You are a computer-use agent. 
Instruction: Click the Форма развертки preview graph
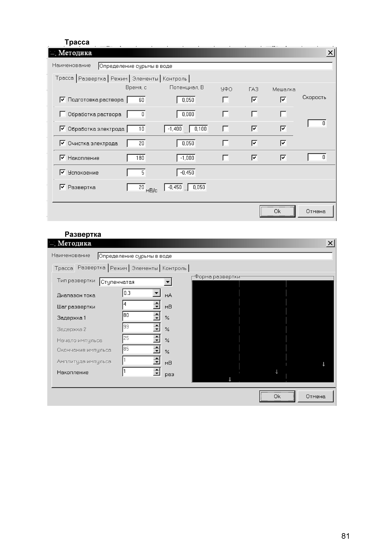click(263, 331)
